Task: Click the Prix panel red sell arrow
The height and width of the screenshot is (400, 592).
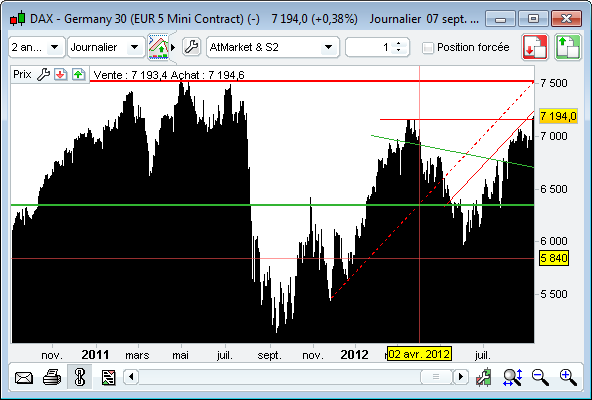Action: click(x=60, y=74)
